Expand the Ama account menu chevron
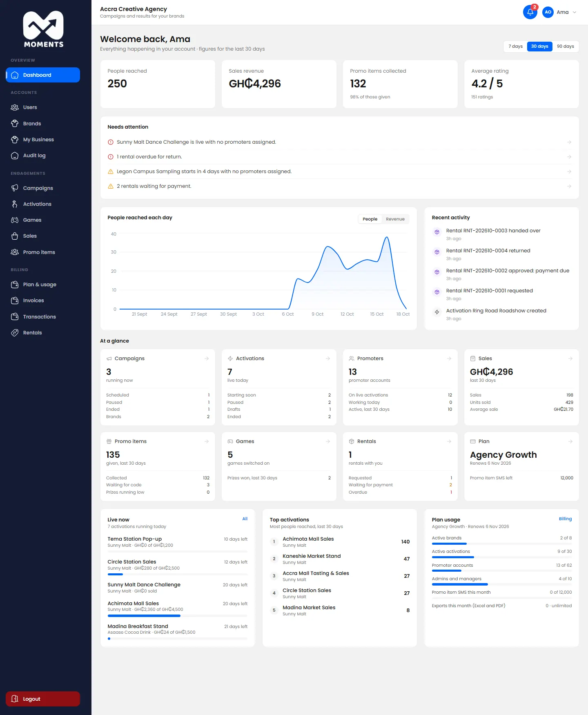Image resolution: width=588 pixels, height=715 pixels. coord(575,12)
